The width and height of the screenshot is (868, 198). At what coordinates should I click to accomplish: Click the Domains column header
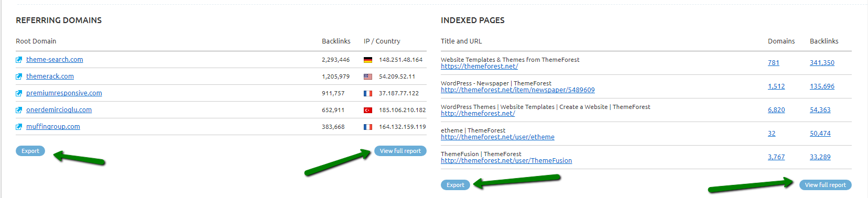pos(782,41)
